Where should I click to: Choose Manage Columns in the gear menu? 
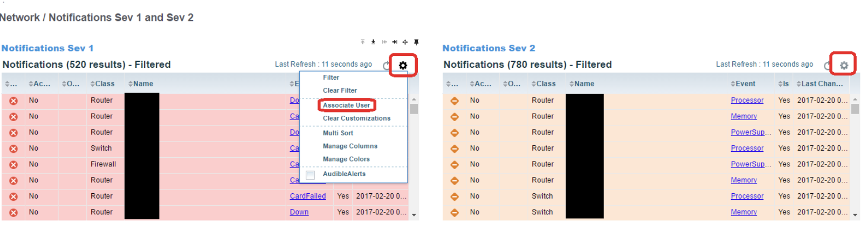tap(350, 146)
